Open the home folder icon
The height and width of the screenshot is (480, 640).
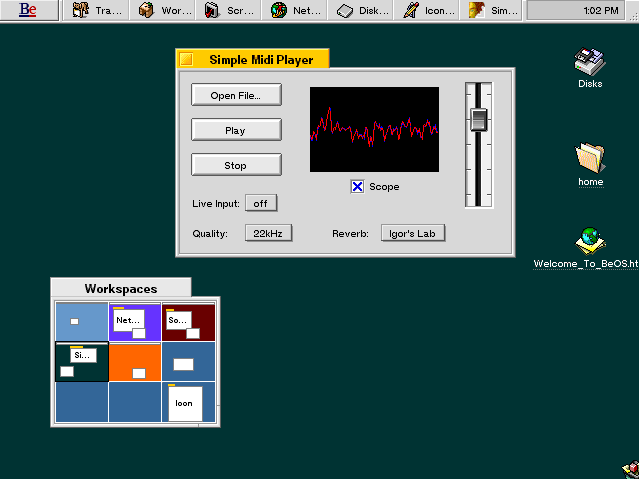click(x=590, y=164)
